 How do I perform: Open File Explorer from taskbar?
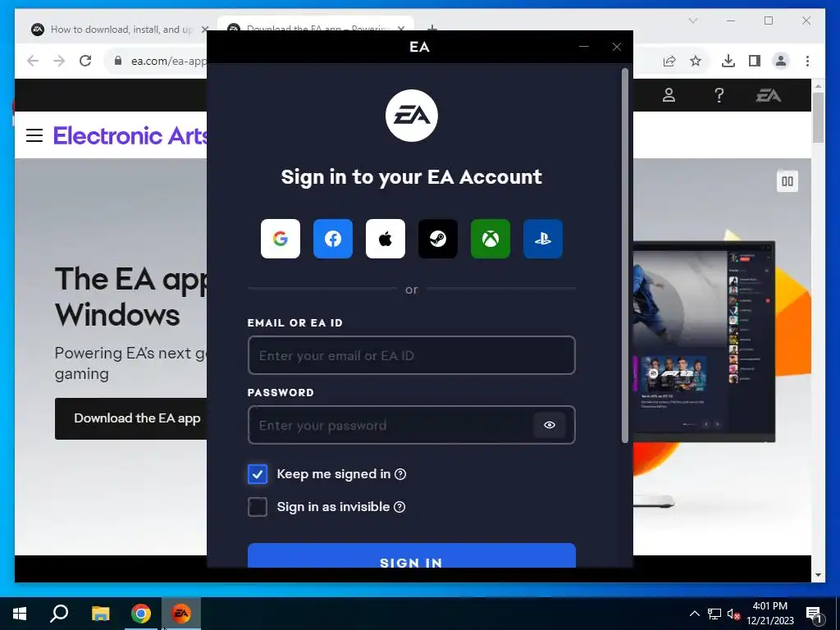[100, 614]
